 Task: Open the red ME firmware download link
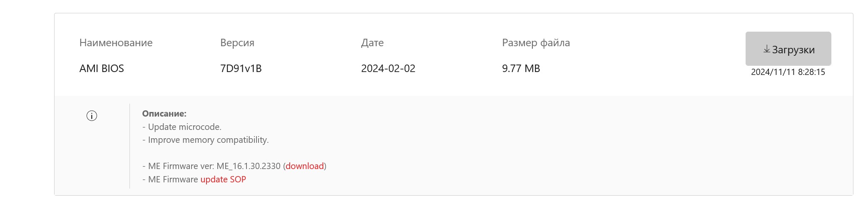(304, 166)
